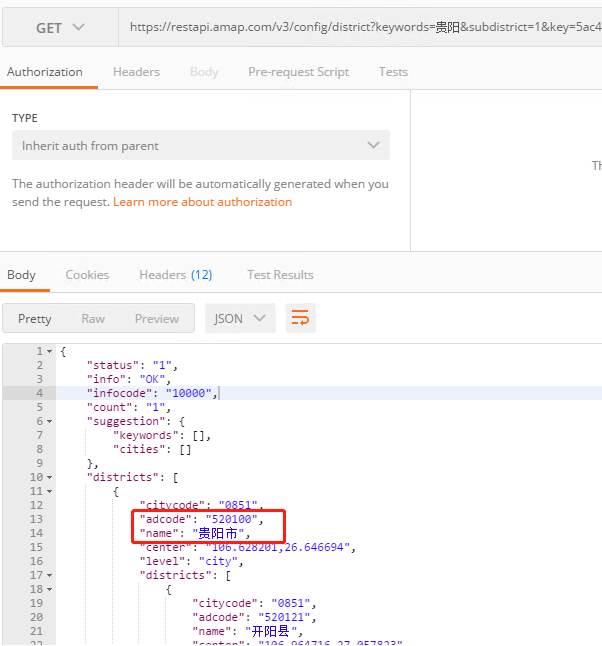Click the "name": "开阳县" value
Screen dimensions: 602x646
271,631
